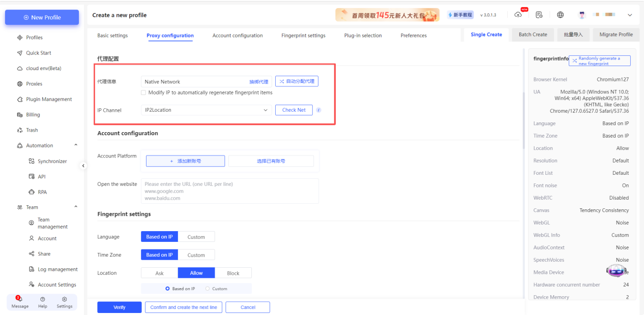Switch to the Fingerprint settings tab
Image resolution: width=644 pixels, height=315 pixels.
click(303, 36)
